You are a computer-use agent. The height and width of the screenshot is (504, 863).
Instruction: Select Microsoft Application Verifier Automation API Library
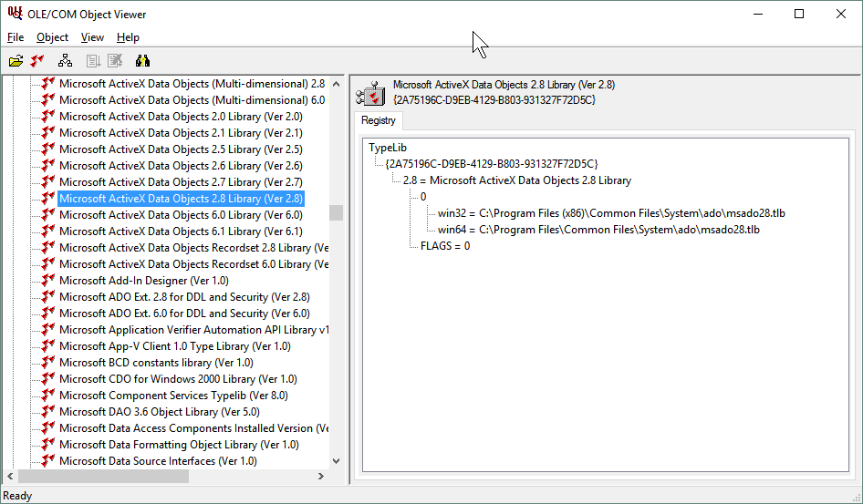point(193,330)
